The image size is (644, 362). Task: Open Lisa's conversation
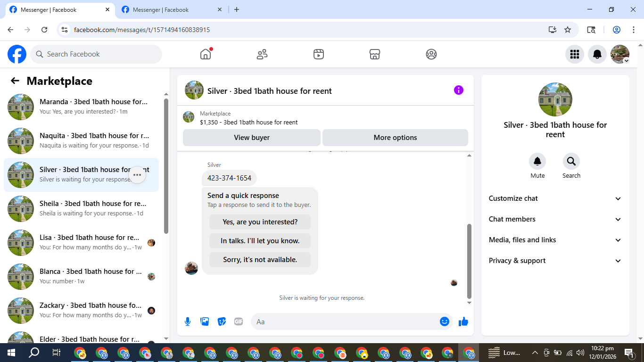(x=81, y=243)
